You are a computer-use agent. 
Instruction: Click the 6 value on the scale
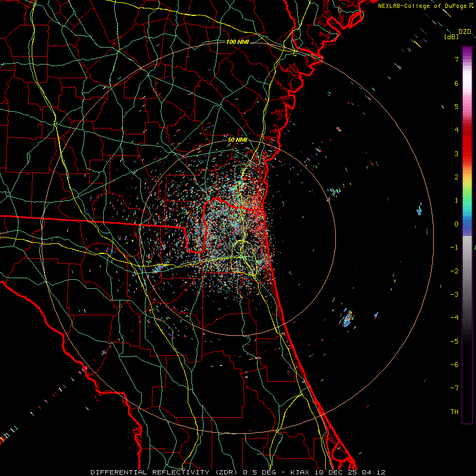[456, 83]
